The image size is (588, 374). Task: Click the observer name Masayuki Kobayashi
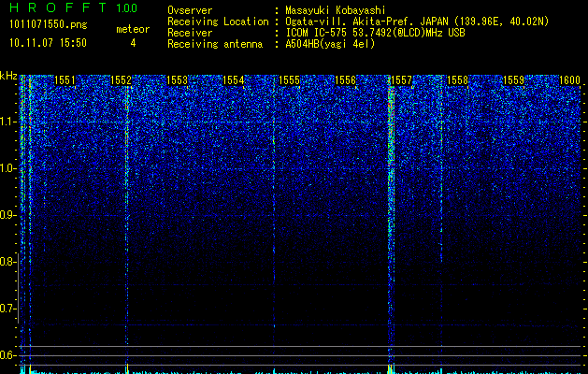click(336, 10)
